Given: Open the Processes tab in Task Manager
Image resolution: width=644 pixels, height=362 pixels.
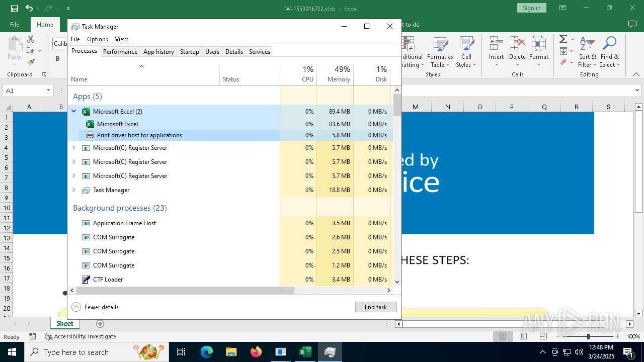Looking at the screenshot, I should [84, 51].
